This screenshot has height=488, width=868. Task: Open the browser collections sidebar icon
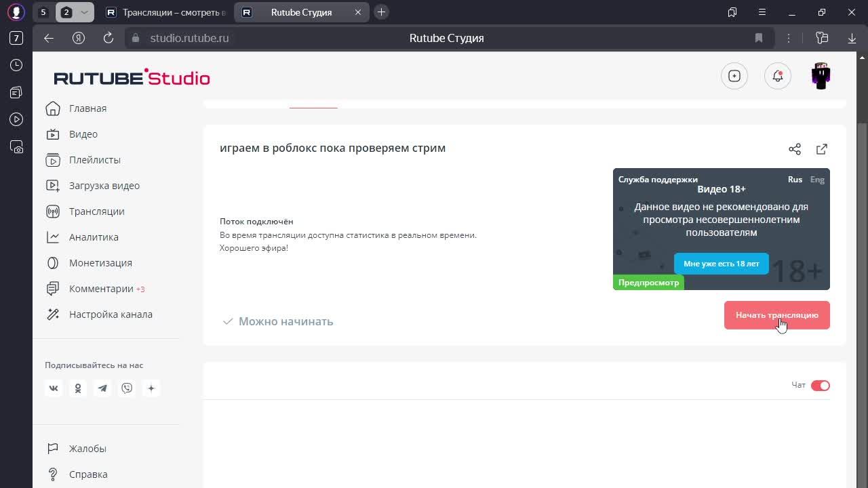16,92
